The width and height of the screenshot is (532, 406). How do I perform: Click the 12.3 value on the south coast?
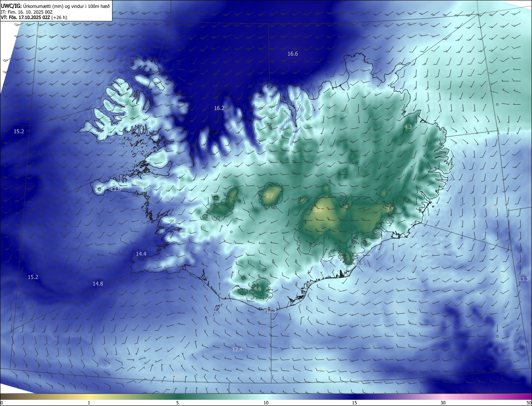coord(271,311)
